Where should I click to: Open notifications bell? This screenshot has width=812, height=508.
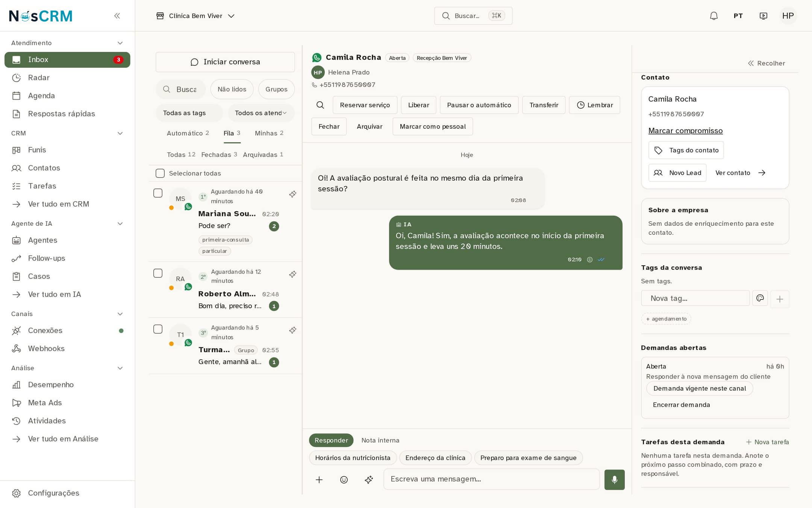[x=714, y=16]
